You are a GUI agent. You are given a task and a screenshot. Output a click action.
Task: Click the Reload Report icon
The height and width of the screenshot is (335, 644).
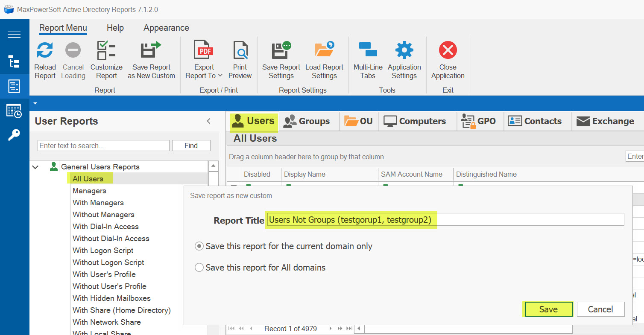(x=45, y=50)
